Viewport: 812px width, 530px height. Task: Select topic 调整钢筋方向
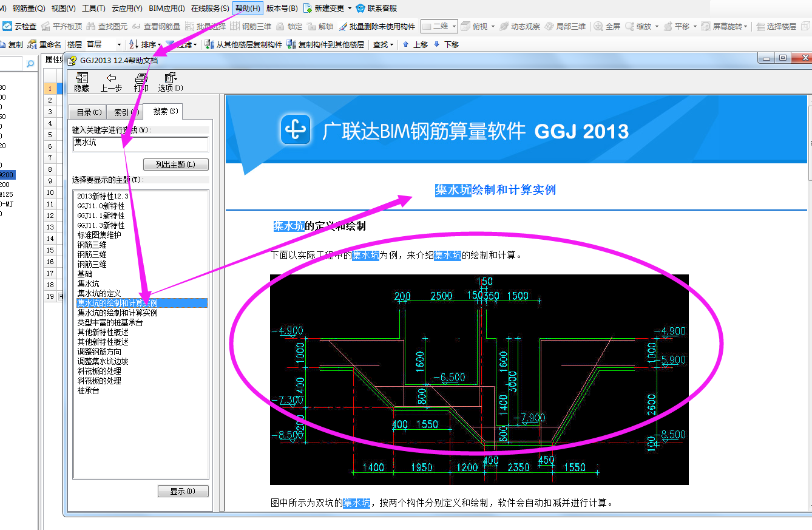(x=99, y=352)
